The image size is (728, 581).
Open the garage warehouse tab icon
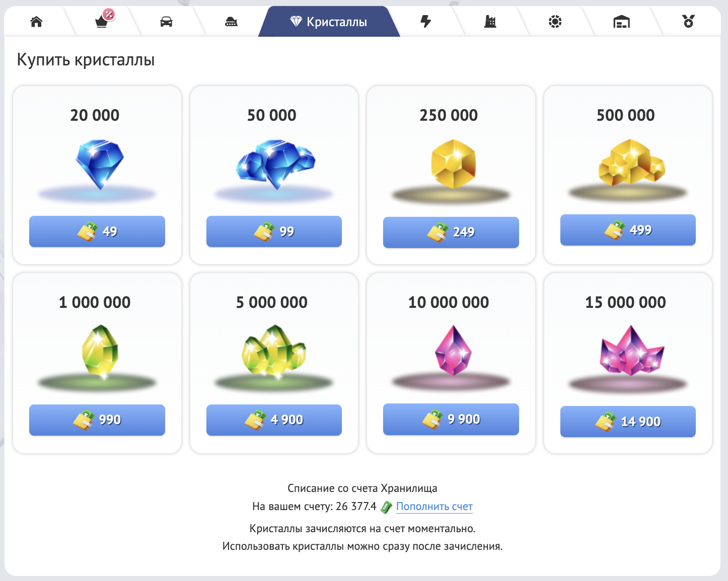[621, 22]
